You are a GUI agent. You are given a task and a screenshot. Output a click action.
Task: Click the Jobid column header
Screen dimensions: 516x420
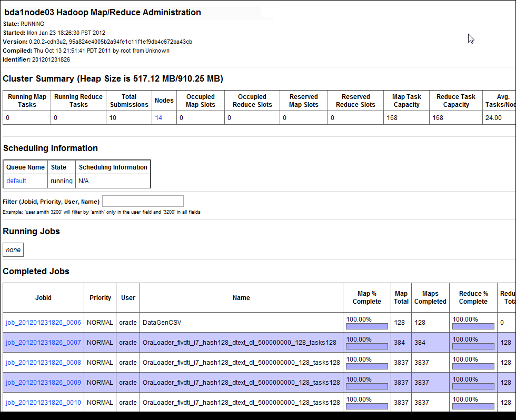click(x=43, y=298)
